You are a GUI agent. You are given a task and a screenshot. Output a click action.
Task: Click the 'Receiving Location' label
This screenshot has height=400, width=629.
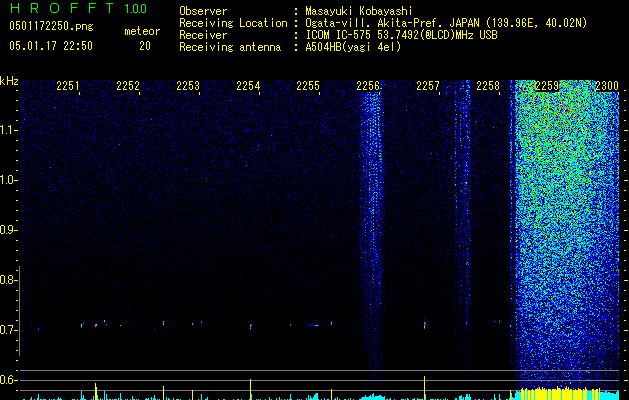(233, 23)
